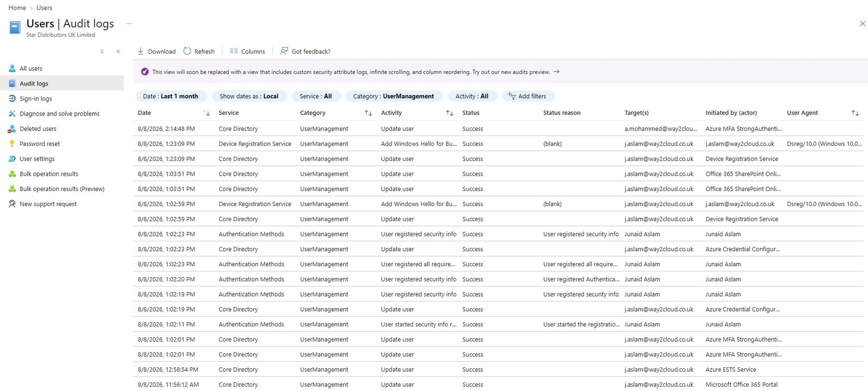Click the Target(s) column header

pyautogui.click(x=636, y=113)
